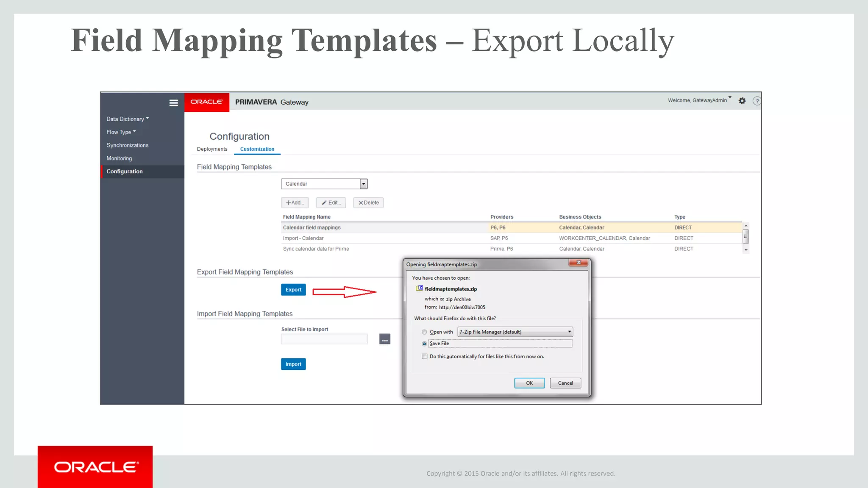Click the Delete button
Image resolution: width=868 pixels, height=488 pixels.
pos(369,202)
